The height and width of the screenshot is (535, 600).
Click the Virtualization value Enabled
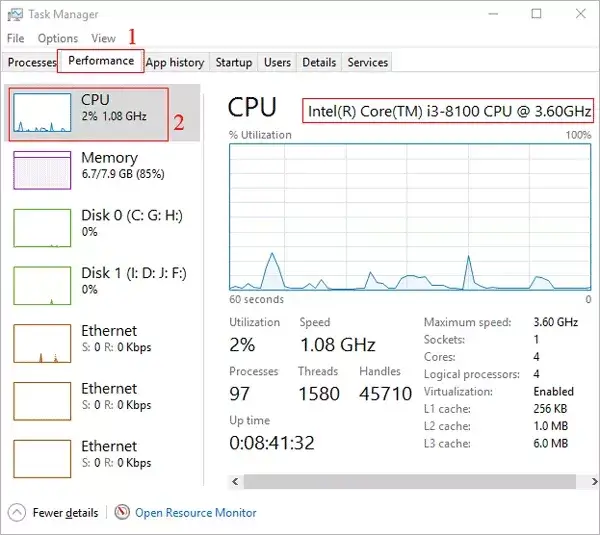pyautogui.click(x=553, y=391)
